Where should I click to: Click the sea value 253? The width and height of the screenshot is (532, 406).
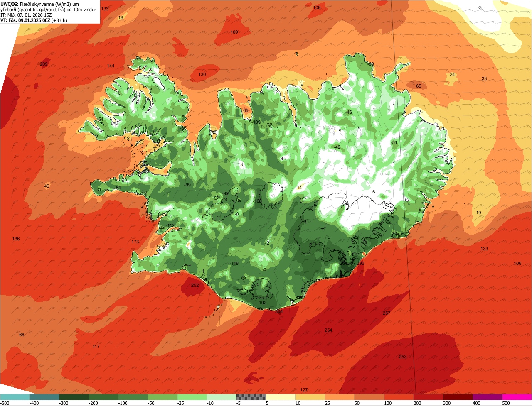tap(403, 357)
